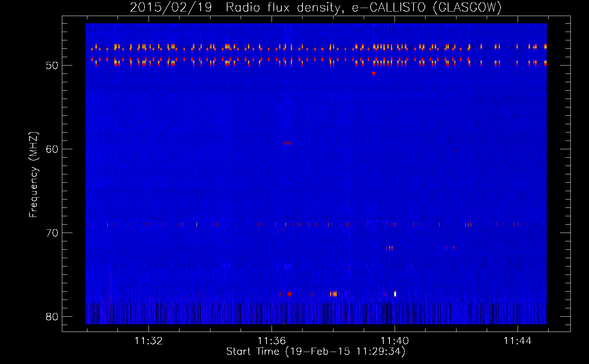
Task: Click the purple patch at 59 MHz near 11:36
Action: [287, 143]
